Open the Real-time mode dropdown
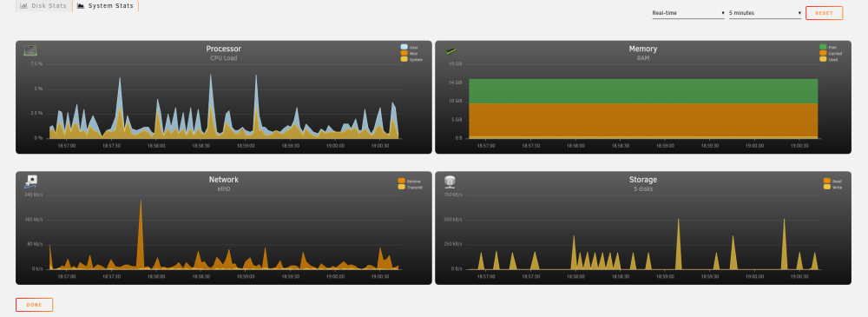 [688, 13]
